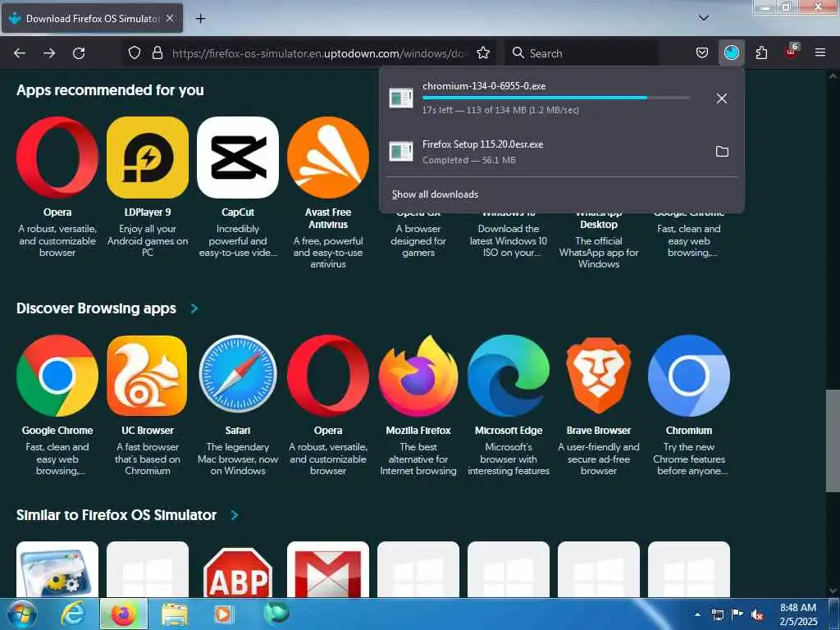Open Opera icon in Discover Browsing apps
The height and width of the screenshot is (630, 840).
(328, 376)
